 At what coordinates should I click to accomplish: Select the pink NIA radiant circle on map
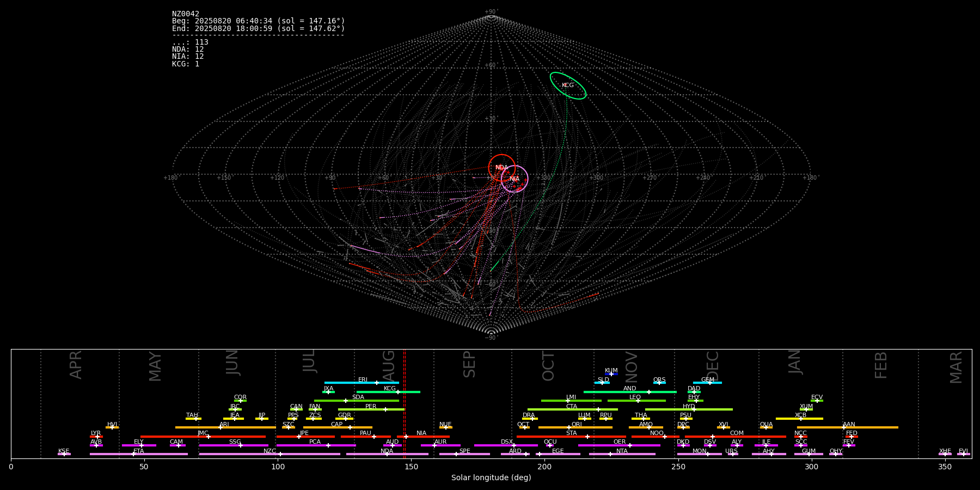pyautogui.click(x=514, y=179)
